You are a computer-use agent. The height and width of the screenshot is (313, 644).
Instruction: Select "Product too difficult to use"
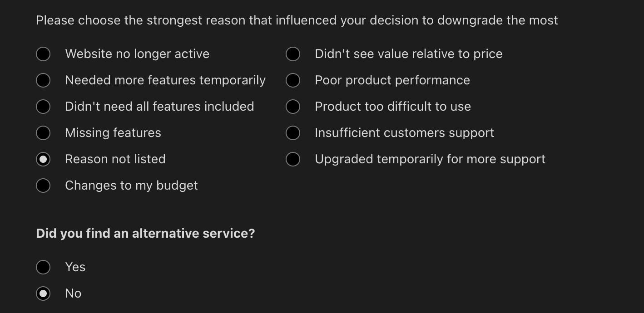coord(293,106)
